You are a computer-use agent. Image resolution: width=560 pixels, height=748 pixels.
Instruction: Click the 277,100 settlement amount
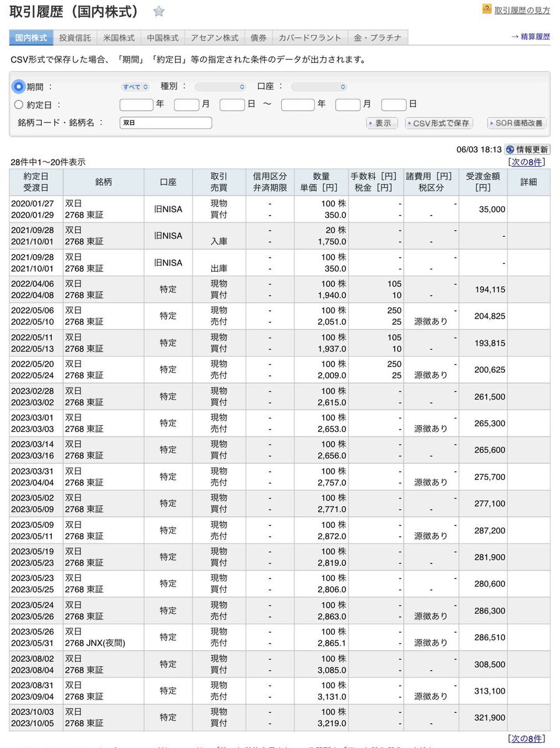(x=490, y=504)
